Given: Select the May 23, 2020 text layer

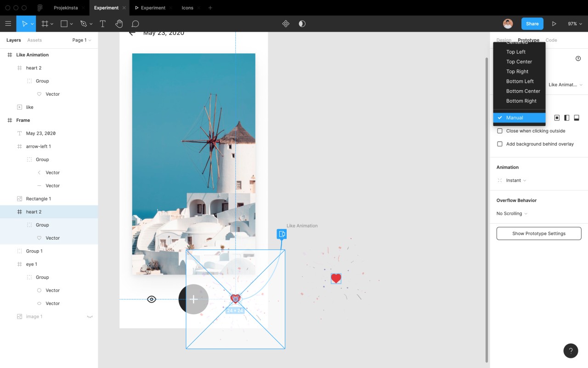Looking at the screenshot, I should pos(49,133).
